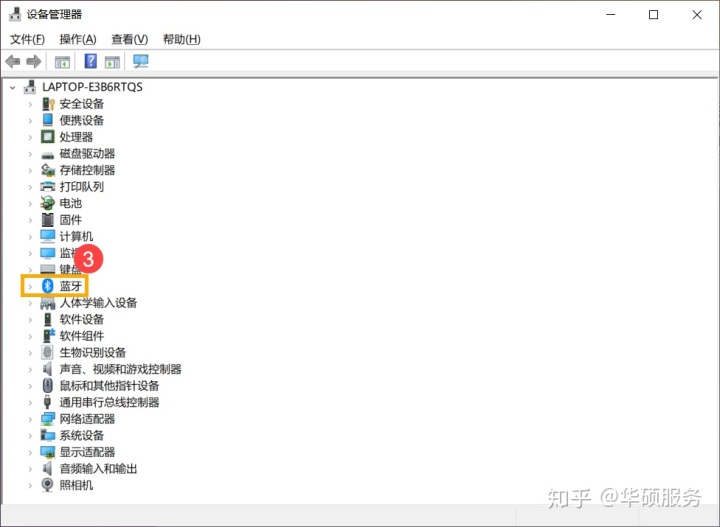Select the 网络适配器 text label

tap(87, 419)
